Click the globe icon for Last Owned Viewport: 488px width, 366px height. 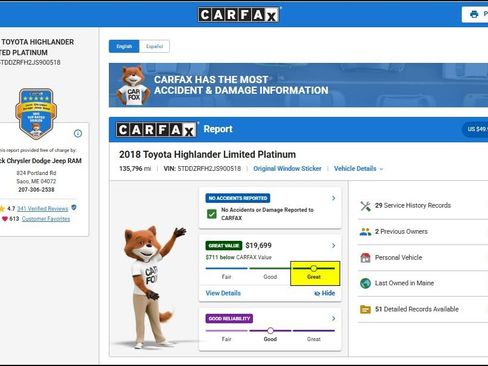[365, 283]
